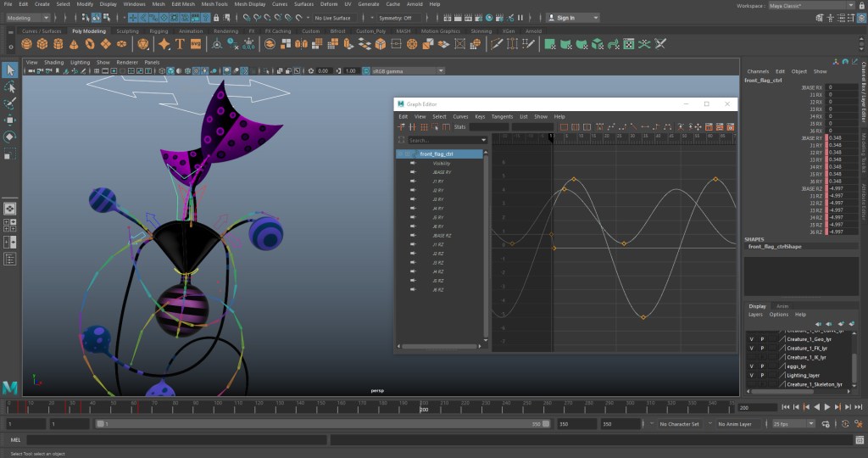Toggle visibility of eggs_lyr layer
The image size is (868, 458).
pos(751,366)
